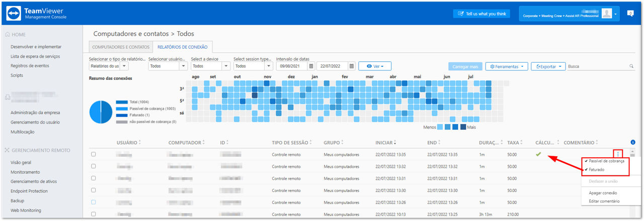
Task: Tick the checkbox for the 10:13 connection row
Action: pyautogui.click(x=94, y=214)
